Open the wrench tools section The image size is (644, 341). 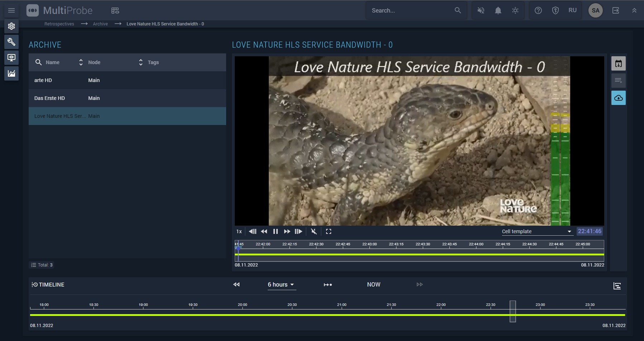tap(11, 42)
